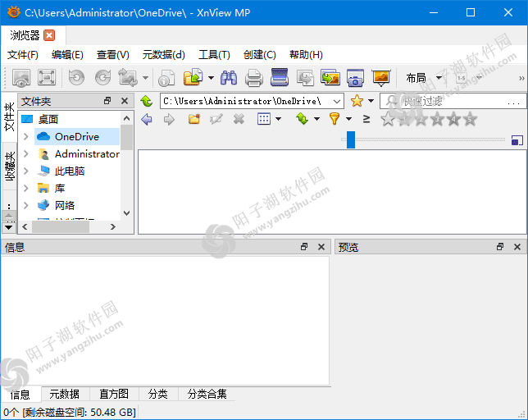Click the Batch convert icon

(305, 78)
